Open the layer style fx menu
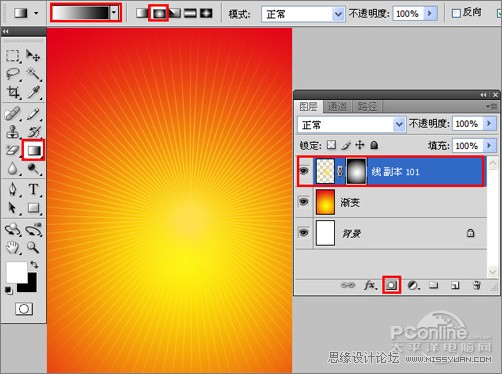 (x=370, y=285)
